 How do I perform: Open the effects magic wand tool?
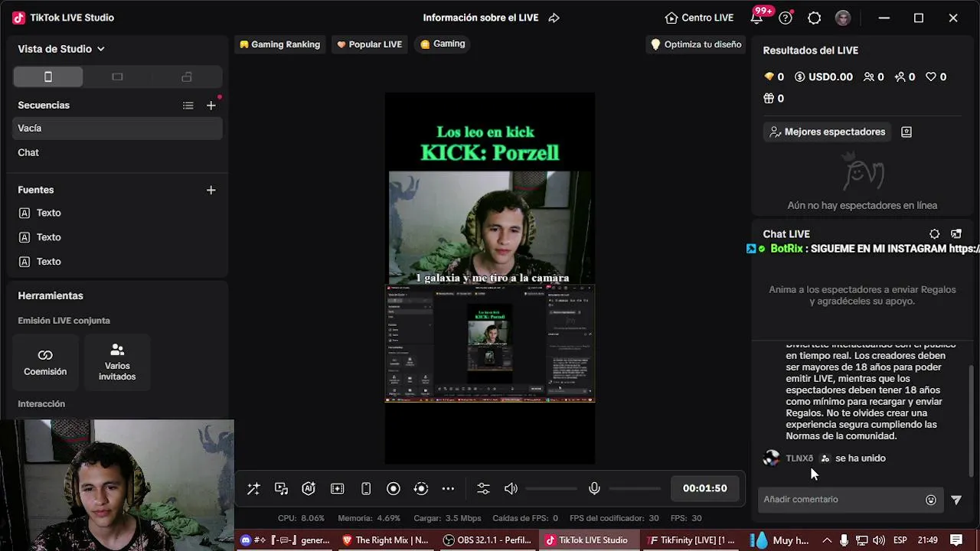pos(253,488)
